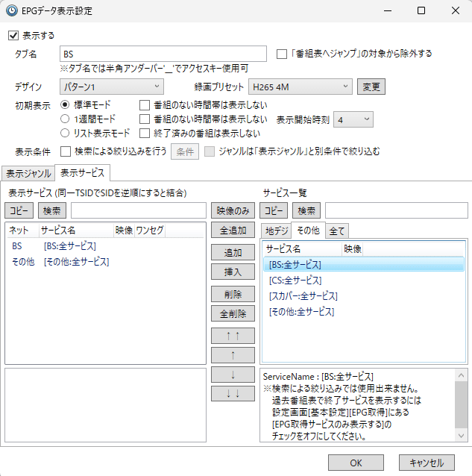Click the タブ名 text field containing BS
The image size is (472, 476).
(163, 54)
